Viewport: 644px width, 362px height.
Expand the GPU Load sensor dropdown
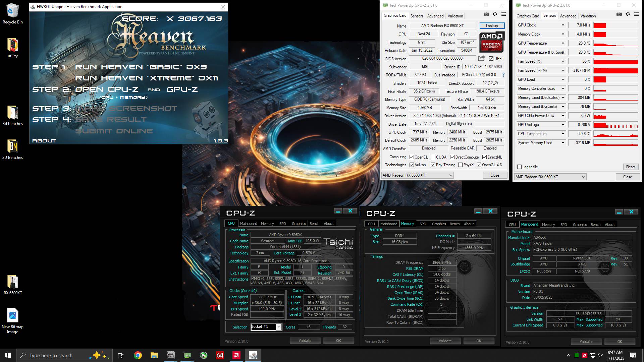coord(563,79)
